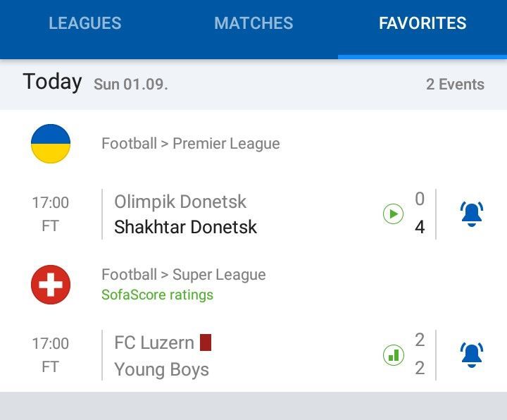Click the 2 Events counter
Screen dimensions: 507x420
[x=455, y=85]
